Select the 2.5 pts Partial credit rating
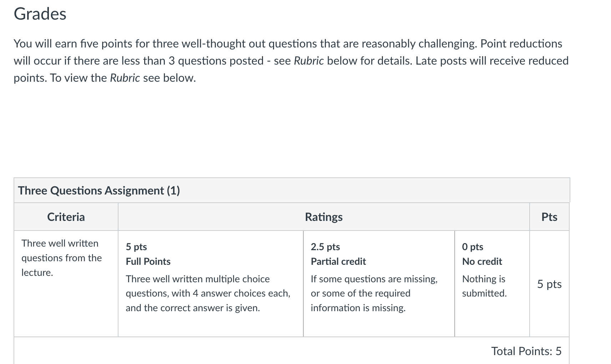 (379, 284)
